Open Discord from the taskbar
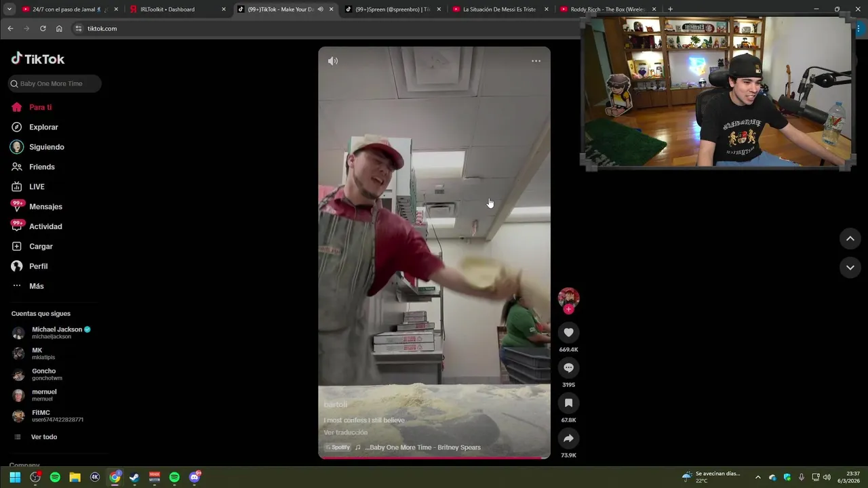This screenshot has height=488, width=868. coord(195,477)
